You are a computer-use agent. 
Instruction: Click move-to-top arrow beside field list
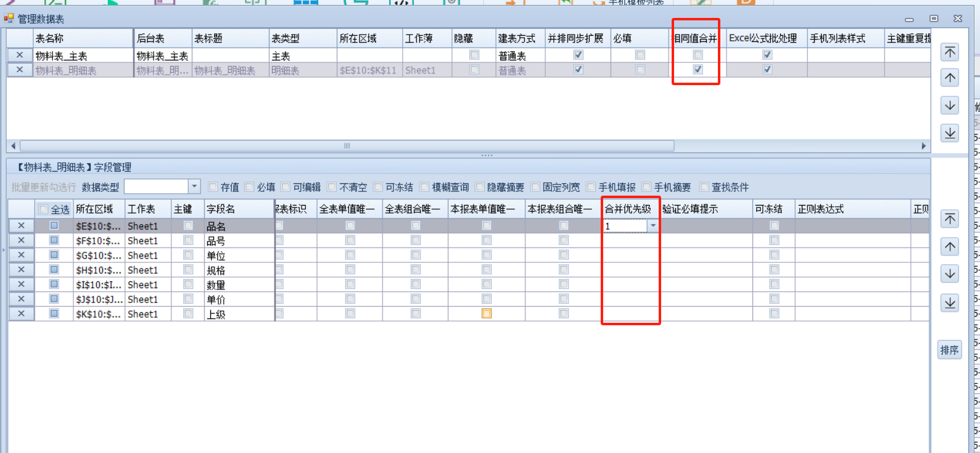(950, 219)
